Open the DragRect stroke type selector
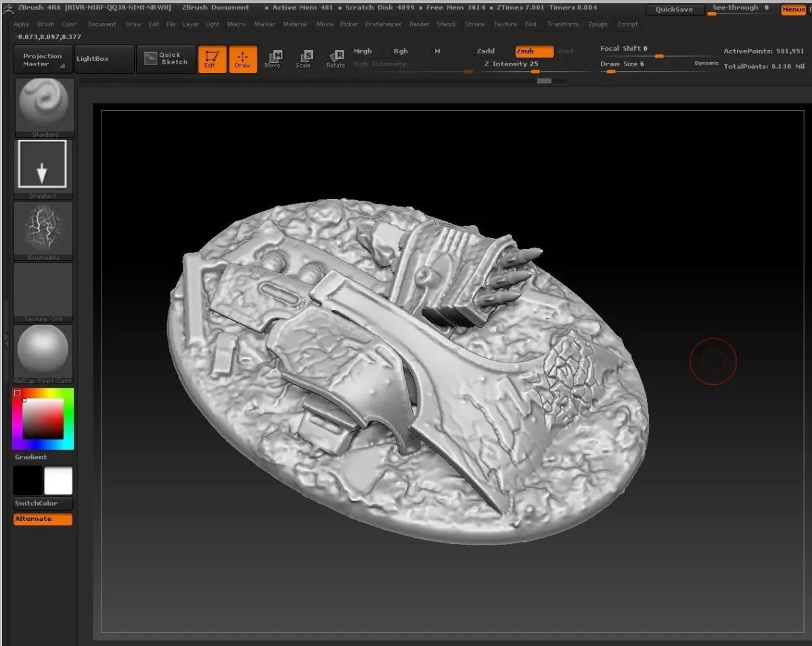Image resolution: width=812 pixels, height=646 pixels. (43, 168)
